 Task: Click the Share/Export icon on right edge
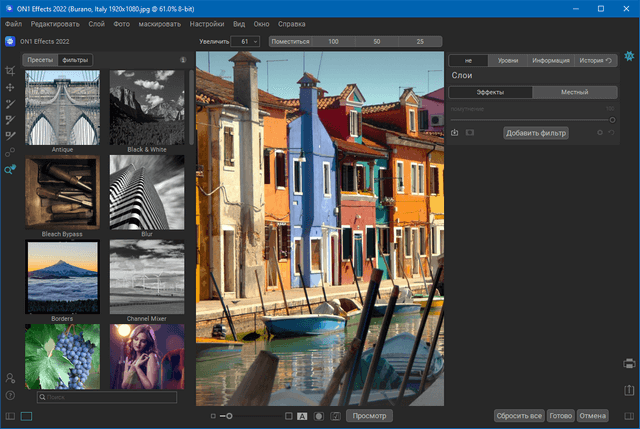[629, 390]
